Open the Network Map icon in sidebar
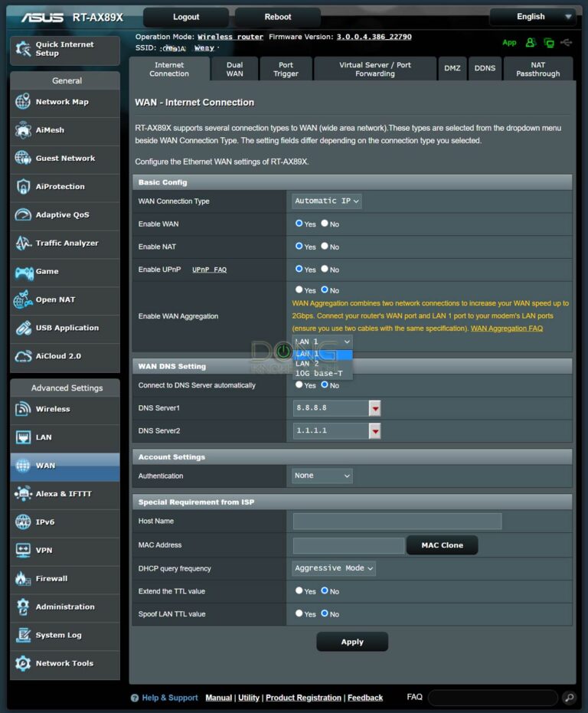 (x=23, y=102)
